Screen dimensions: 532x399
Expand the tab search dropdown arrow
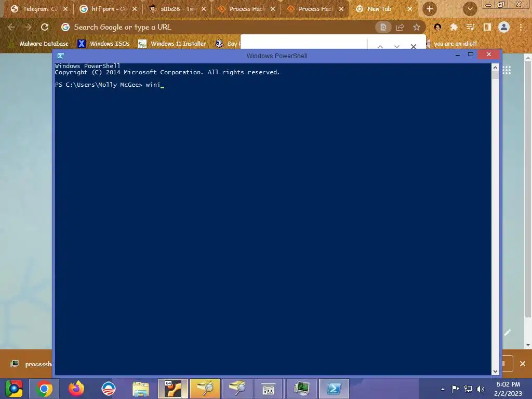(x=470, y=9)
